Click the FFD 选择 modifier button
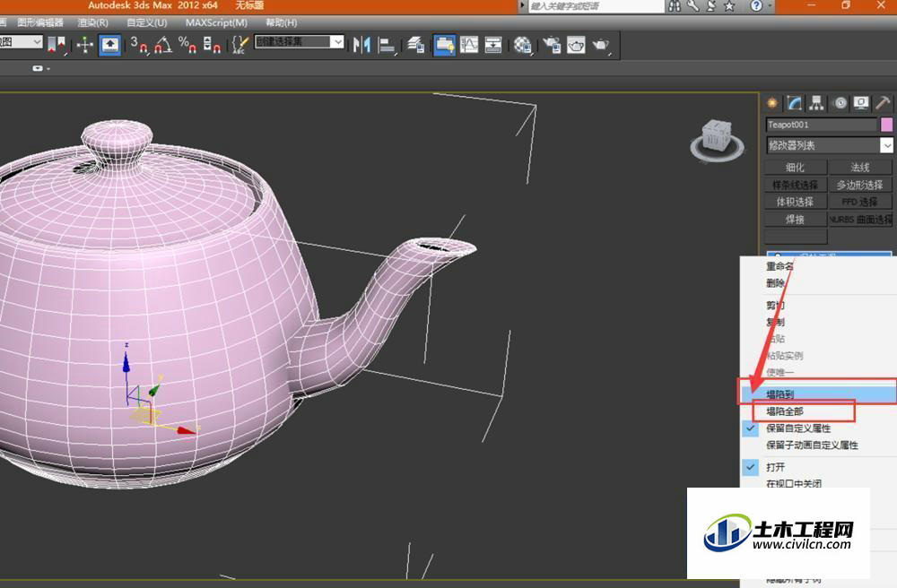The width and height of the screenshot is (897, 588). pyautogui.click(x=860, y=202)
